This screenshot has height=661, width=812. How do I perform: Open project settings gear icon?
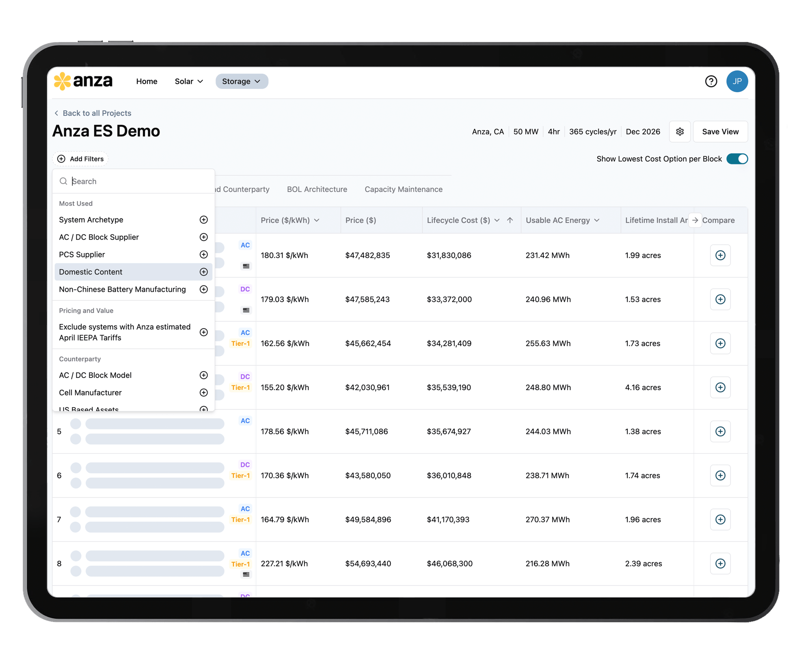point(680,132)
